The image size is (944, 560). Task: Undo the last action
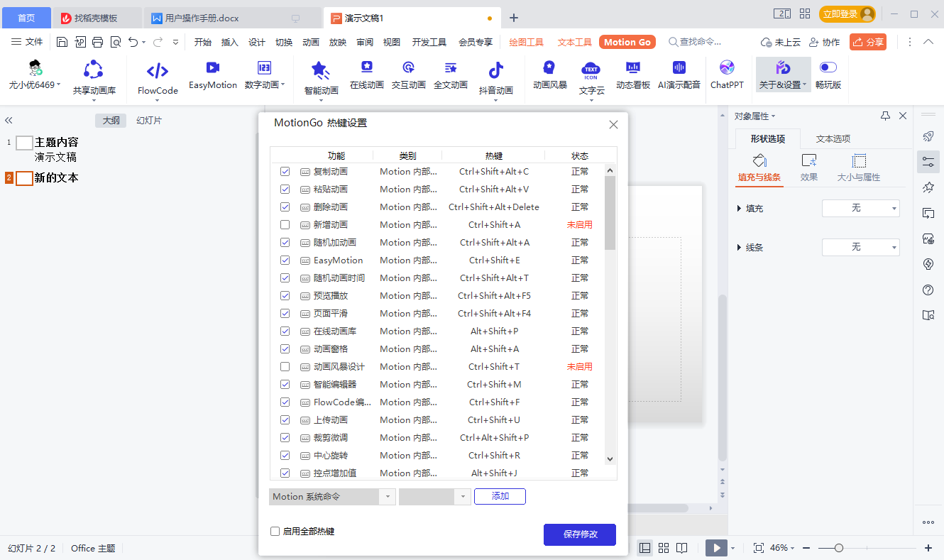133,42
